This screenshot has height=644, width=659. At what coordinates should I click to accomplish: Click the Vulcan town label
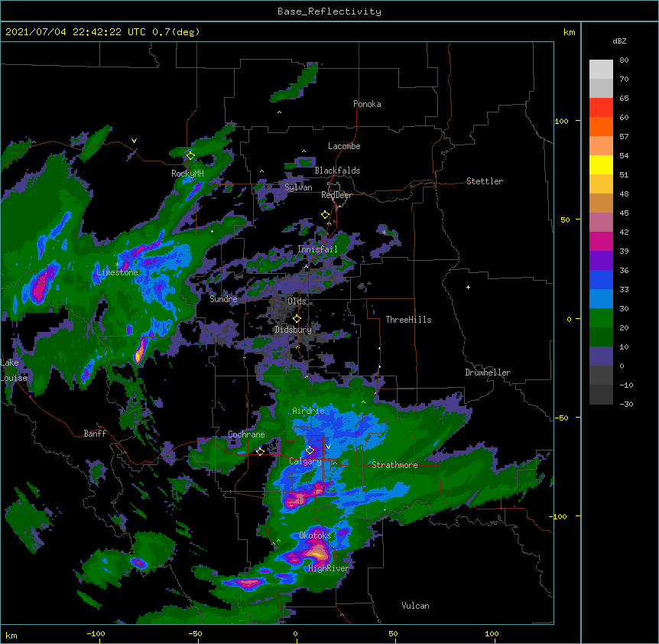click(x=415, y=606)
